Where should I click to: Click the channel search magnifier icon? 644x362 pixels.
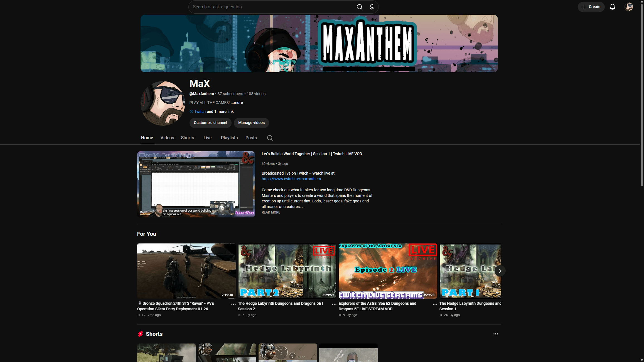pos(270,138)
